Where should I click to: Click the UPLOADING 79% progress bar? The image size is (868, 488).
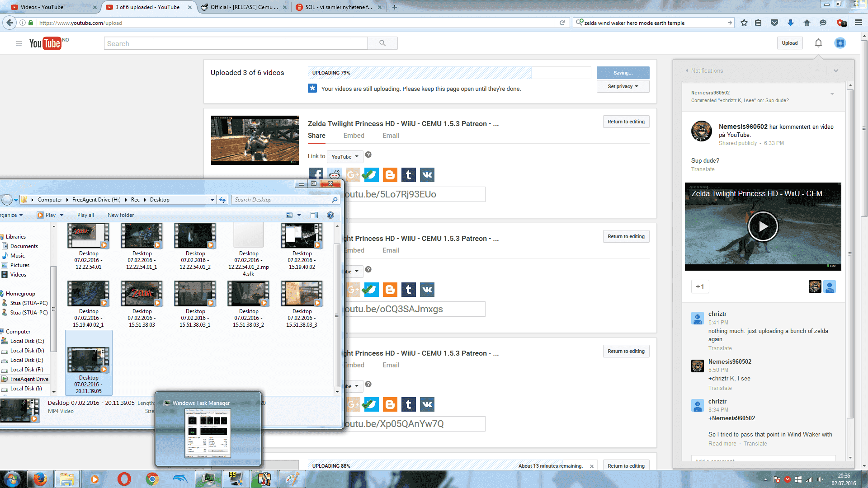point(449,73)
